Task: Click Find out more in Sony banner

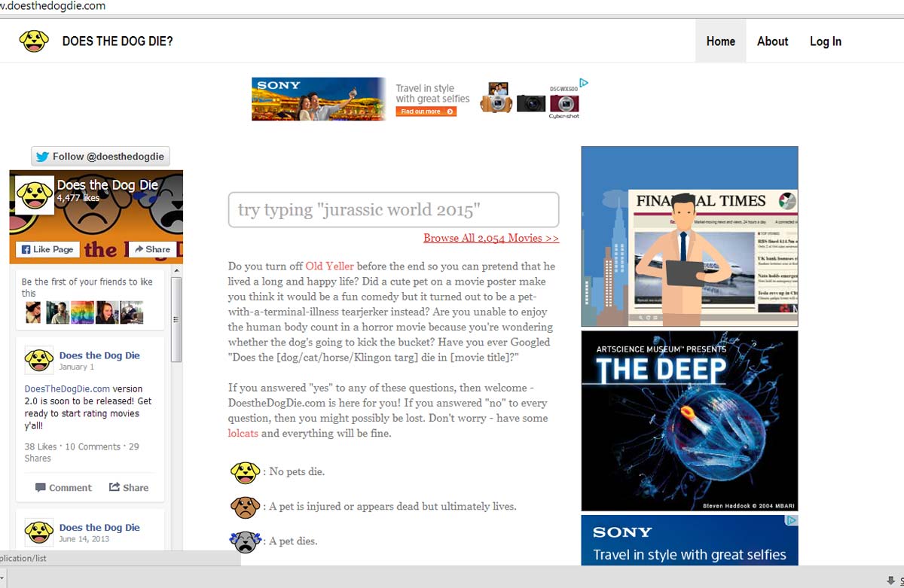Action: pos(426,111)
